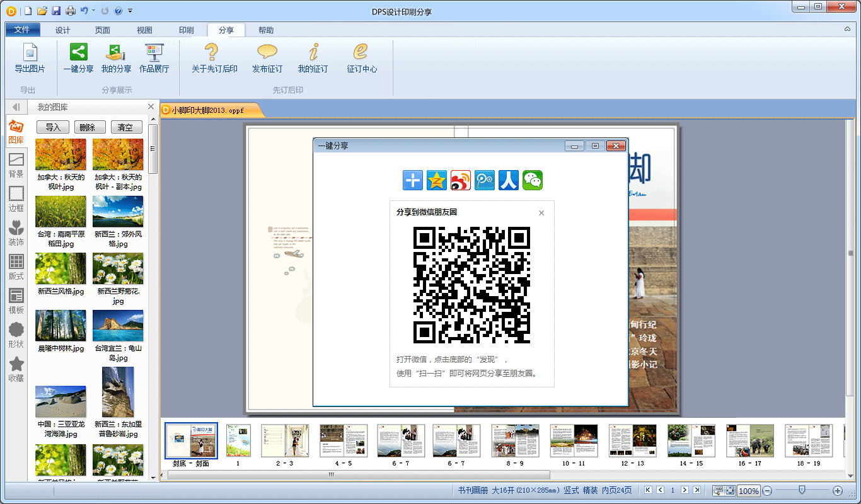Click the zoom slider handle
This screenshot has width=861, height=504.
point(802,490)
